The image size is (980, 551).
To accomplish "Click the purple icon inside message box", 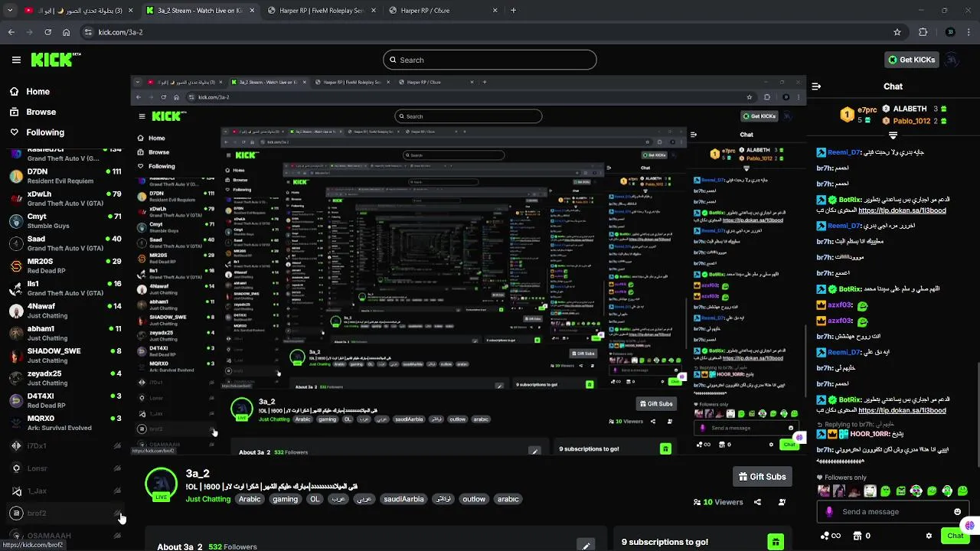I will tap(829, 512).
